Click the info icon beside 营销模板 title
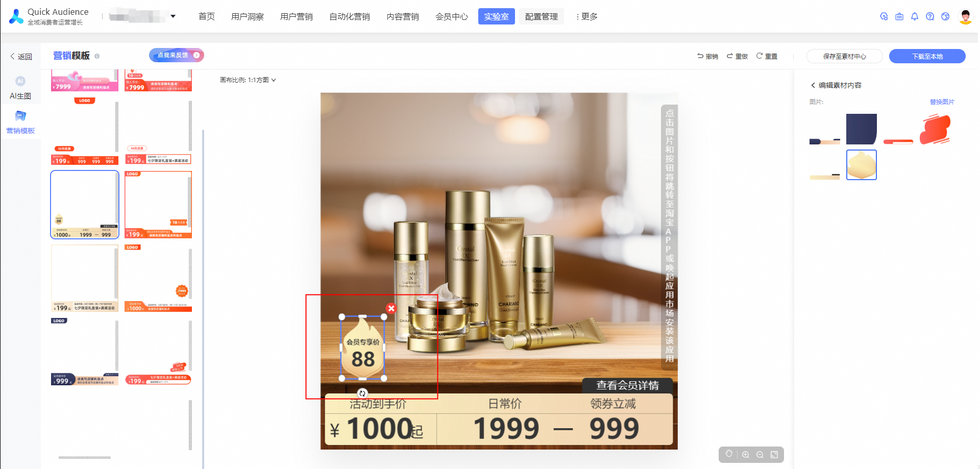The height and width of the screenshot is (469, 980). tap(97, 56)
